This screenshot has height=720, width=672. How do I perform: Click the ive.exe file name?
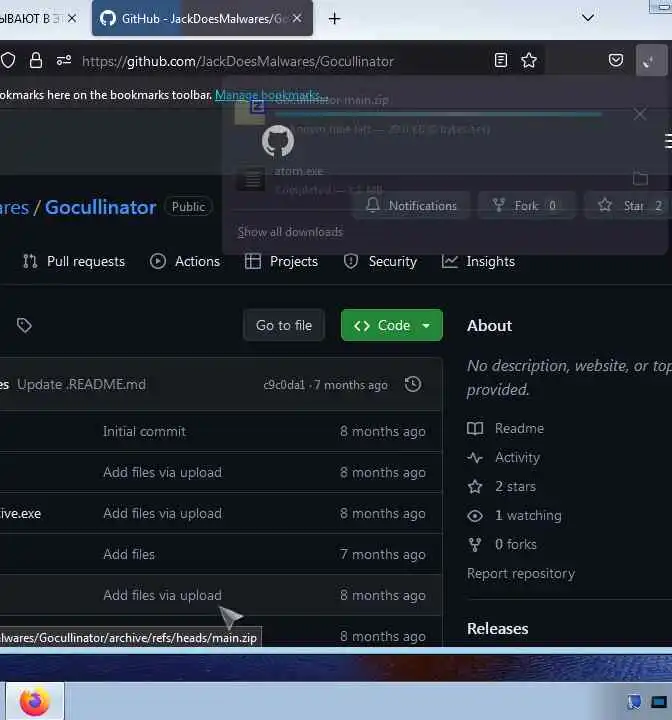click(x=20, y=513)
